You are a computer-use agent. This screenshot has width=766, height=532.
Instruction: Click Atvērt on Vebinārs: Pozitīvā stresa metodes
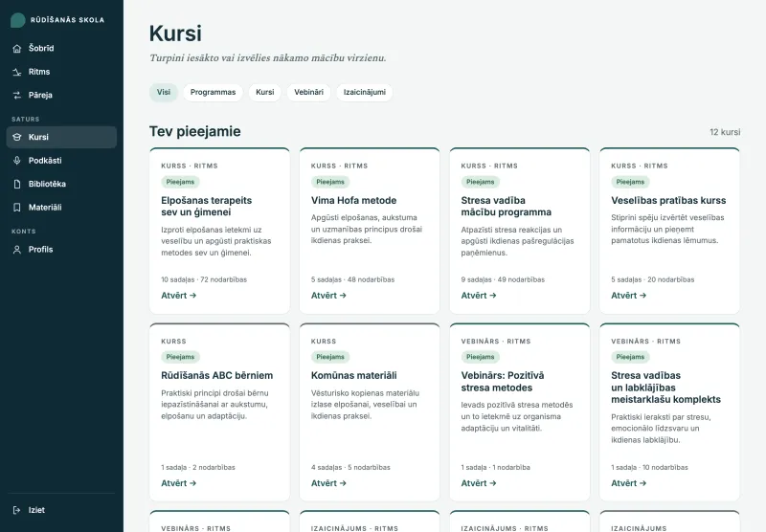click(479, 483)
